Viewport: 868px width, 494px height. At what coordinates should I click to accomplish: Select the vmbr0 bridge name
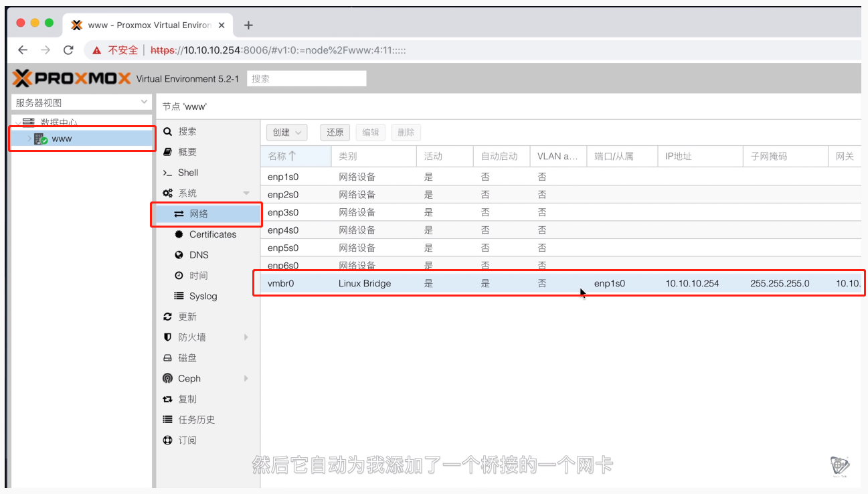coord(281,283)
